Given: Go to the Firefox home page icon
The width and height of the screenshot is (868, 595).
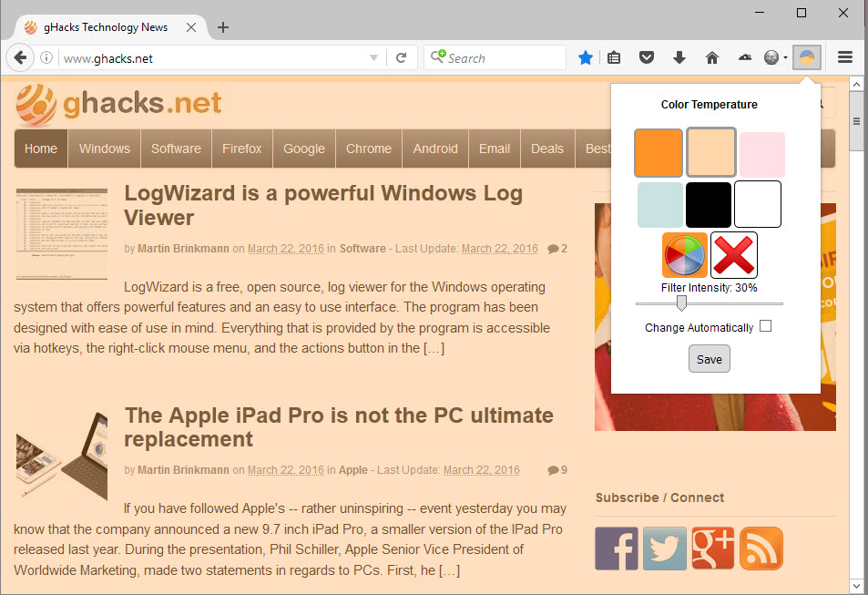Looking at the screenshot, I should pos(712,57).
